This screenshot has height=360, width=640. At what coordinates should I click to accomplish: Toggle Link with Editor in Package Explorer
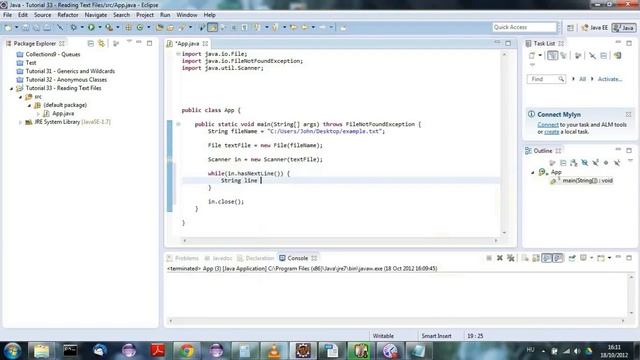(x=101, y=43)
